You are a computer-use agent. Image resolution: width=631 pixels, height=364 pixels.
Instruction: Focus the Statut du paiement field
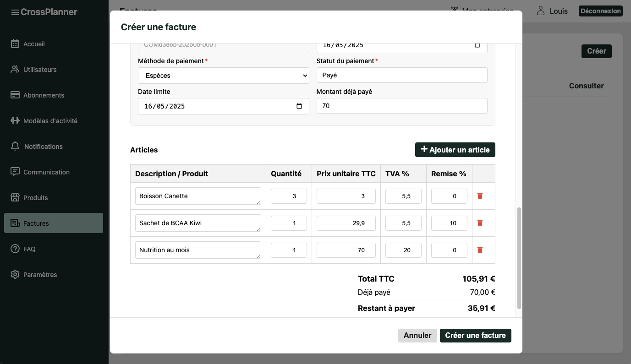[x=402, y=76]
